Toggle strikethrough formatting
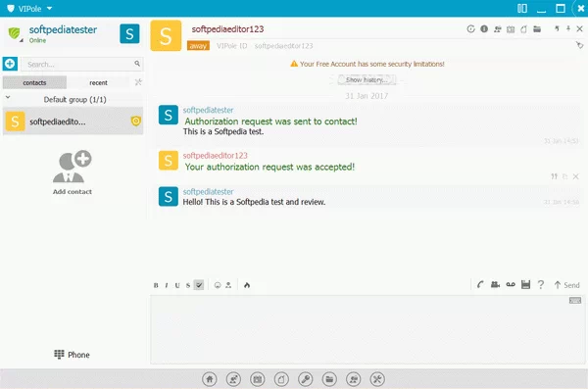Viewport: 588px width, 389px height. coord(188,285)
